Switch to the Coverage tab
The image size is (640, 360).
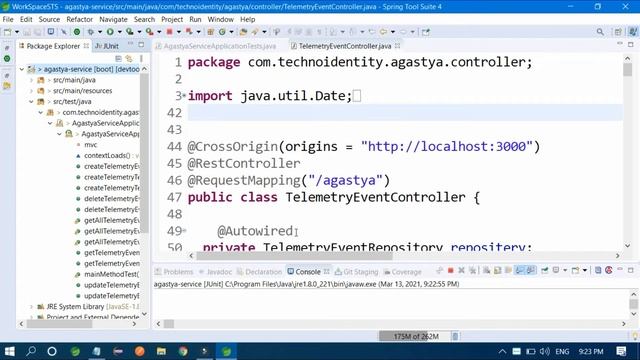[x=402, y=271]
